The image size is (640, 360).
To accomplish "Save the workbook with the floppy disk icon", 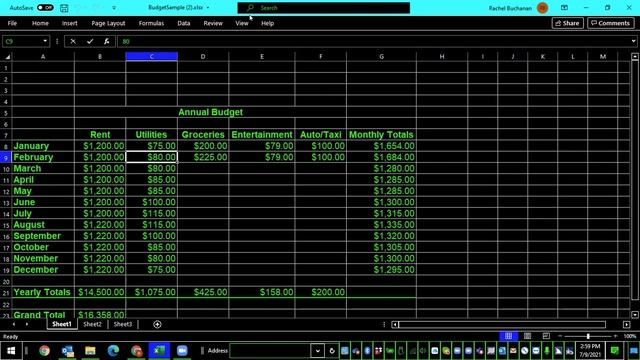I will click(x=64, y=8).
